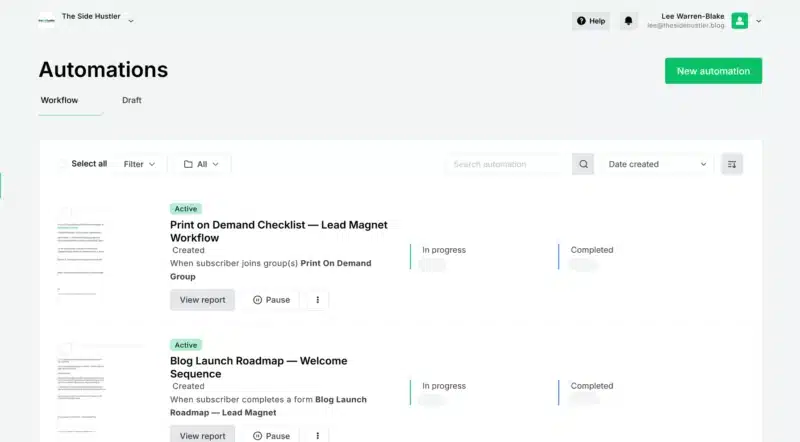The image size is (800, 442).
Task: Open more options for Blog Launch Roadmap
Action: point(317,435)
